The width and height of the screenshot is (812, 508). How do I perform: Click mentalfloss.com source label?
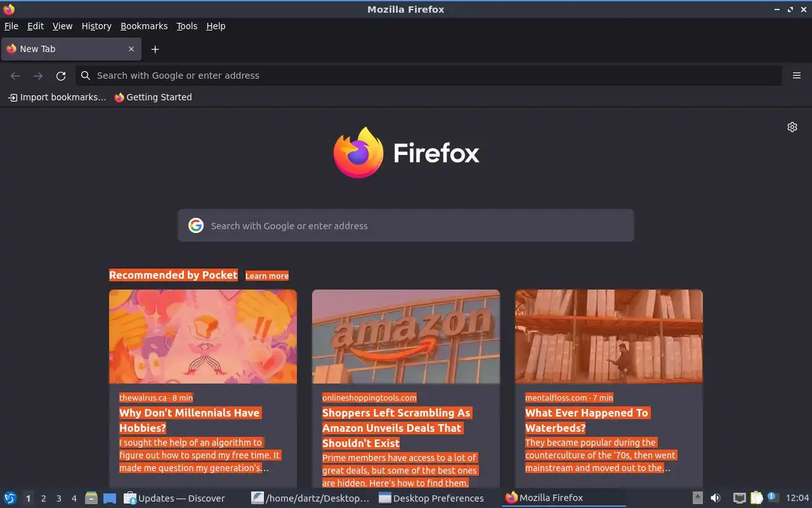pyautogui.click(x=569, y=398)
